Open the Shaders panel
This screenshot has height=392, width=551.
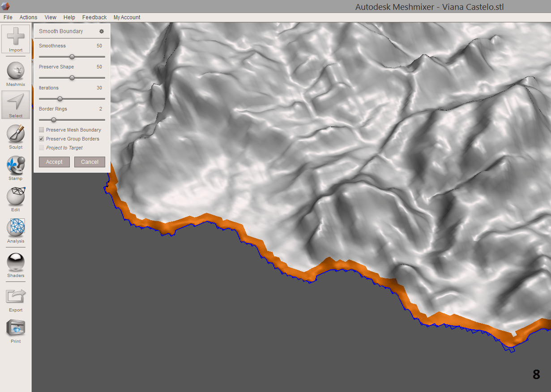click(x=15, y=262)
